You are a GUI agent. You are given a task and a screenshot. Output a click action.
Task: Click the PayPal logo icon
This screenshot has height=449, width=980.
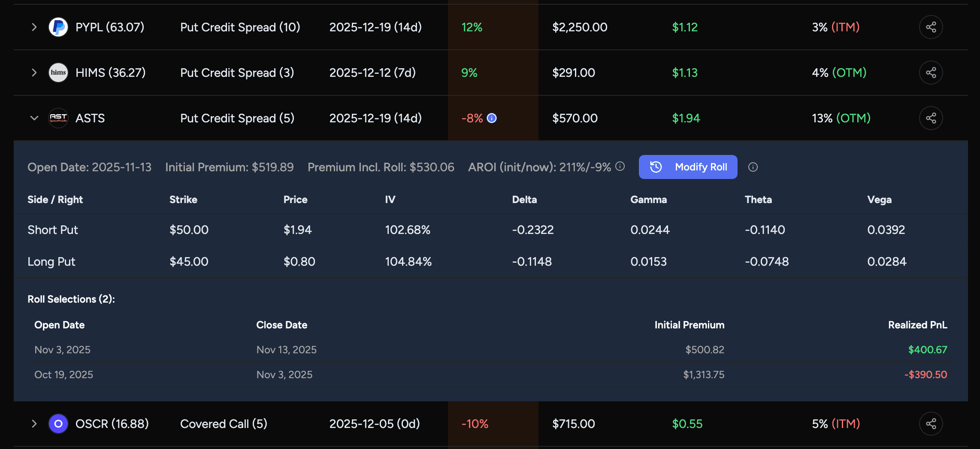(x=58, y=27)
